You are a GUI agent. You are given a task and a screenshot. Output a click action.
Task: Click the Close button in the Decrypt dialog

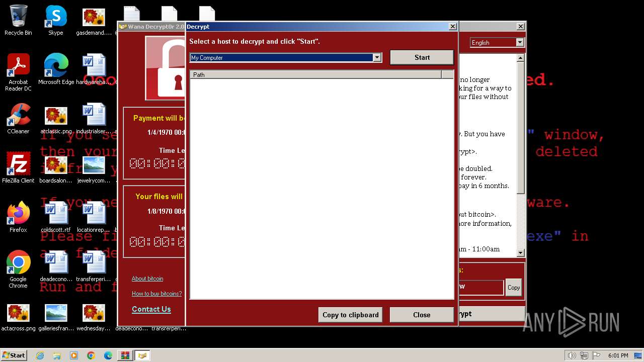pos(422,315)
